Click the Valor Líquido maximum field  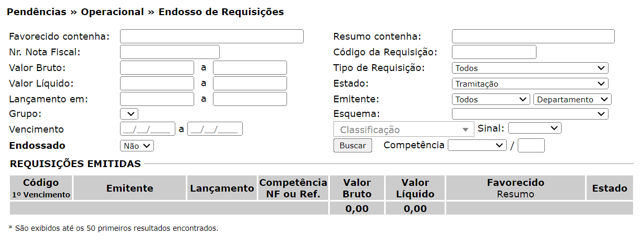(x=249, y=84)
